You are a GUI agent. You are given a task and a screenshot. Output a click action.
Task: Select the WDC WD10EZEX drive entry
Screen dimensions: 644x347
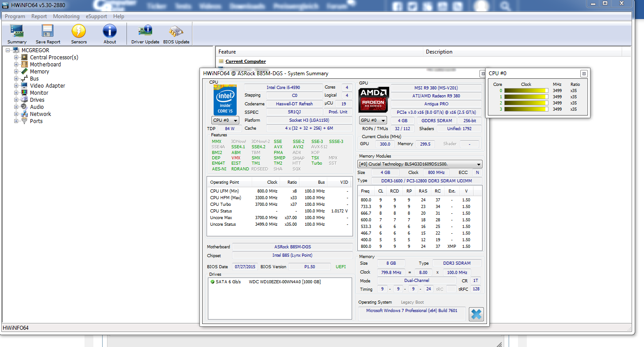(285, 282)
